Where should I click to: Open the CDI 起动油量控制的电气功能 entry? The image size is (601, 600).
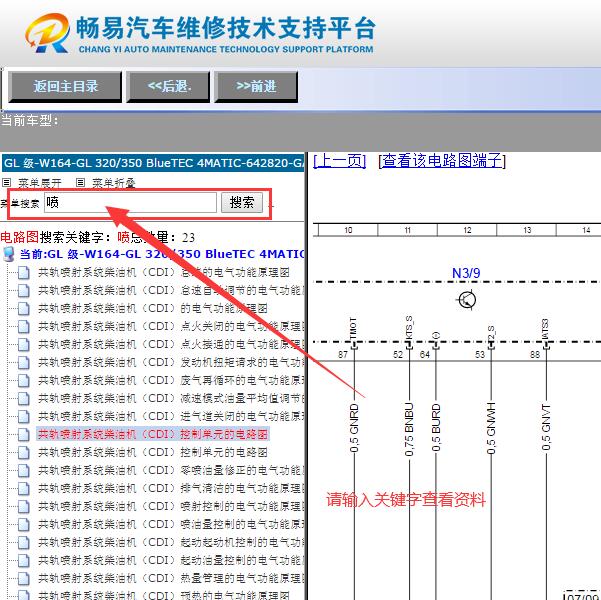(x=171, y=561)
